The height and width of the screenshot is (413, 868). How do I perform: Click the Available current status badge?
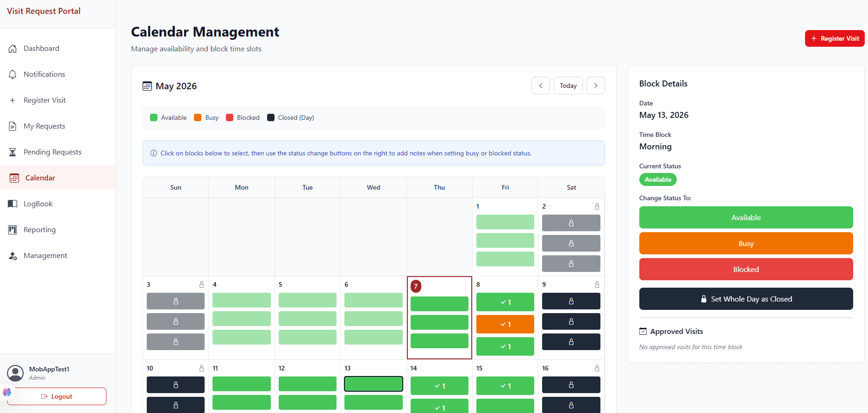658,179
